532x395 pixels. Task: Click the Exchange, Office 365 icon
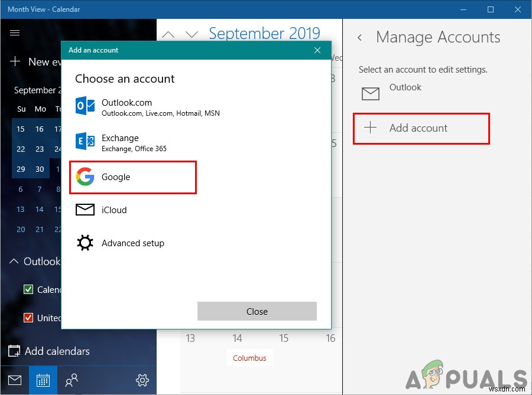point(85,143)
